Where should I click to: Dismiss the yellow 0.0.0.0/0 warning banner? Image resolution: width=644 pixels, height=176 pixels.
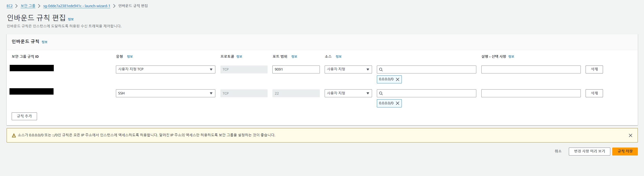(631, 135)
